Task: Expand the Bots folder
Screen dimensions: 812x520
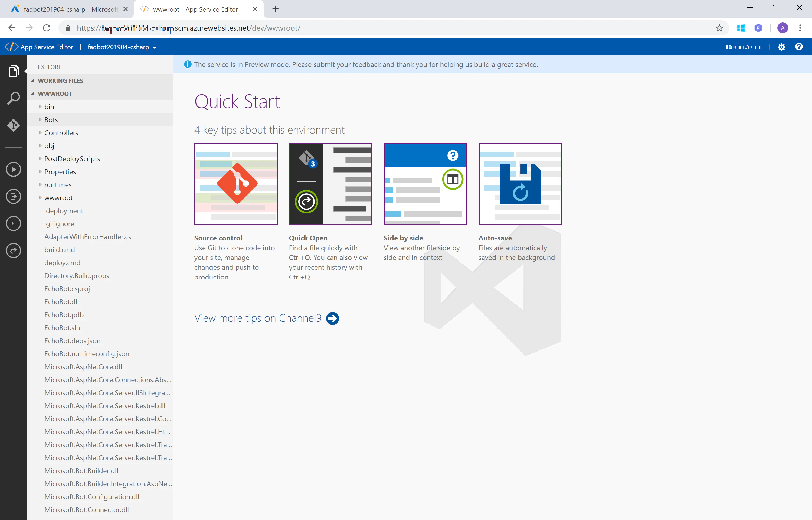Action: click(x=40, y=119)
